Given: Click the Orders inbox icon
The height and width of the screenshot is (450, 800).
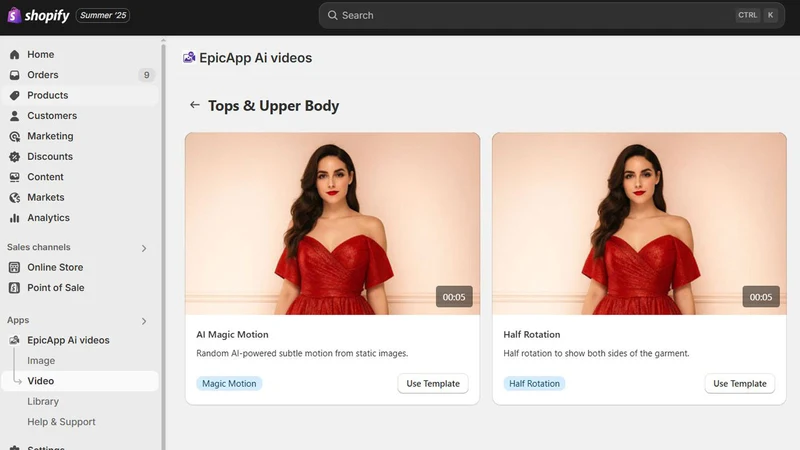Looking at the screenshot, I should (x=15, y=75).
